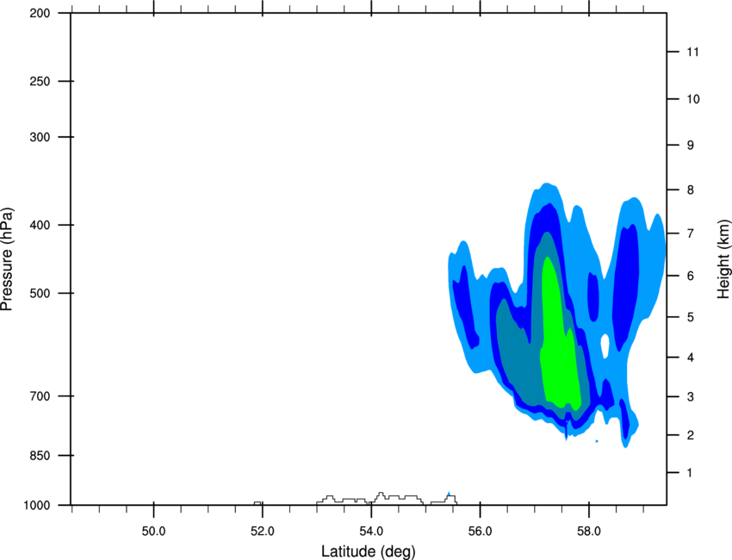
Task: Click the 'Latitude (deg)' axis title
Action: point(369,551)
